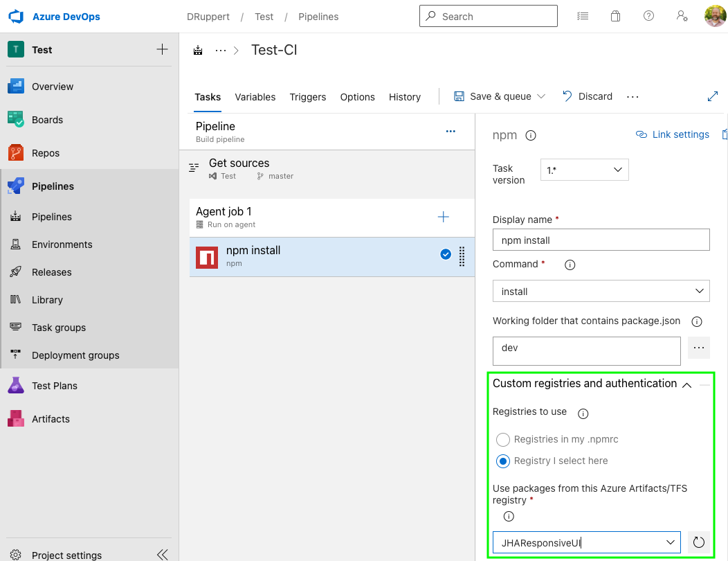Screen dimensions: 728x561
Task: Toggle the npm install task checkmark
Action: 446,255
